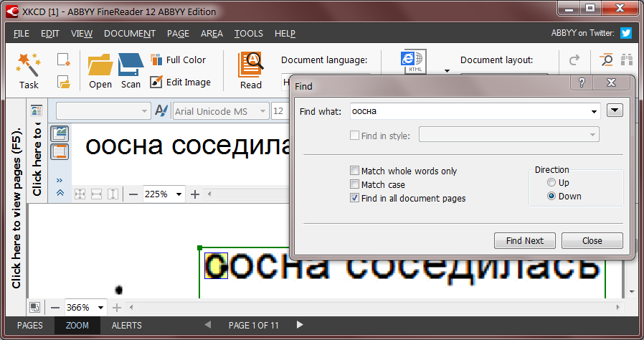Click the font size 12 field
644x340 pixels.
(x=281, y=111)
